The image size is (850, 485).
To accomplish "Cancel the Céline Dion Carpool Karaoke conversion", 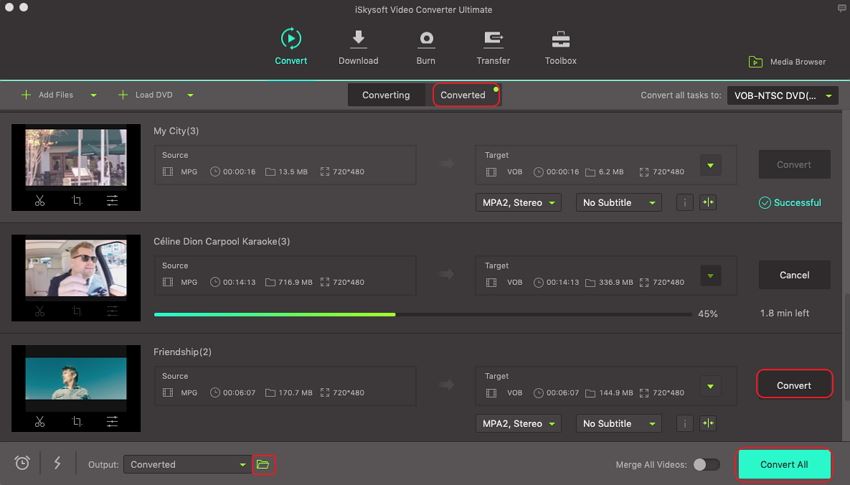I will pyautogui.click(x=794, y=275).
